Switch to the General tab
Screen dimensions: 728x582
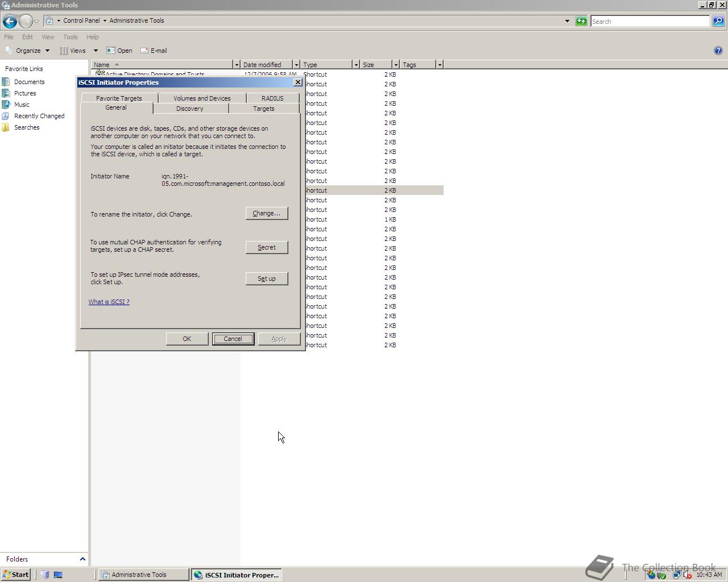116,107
